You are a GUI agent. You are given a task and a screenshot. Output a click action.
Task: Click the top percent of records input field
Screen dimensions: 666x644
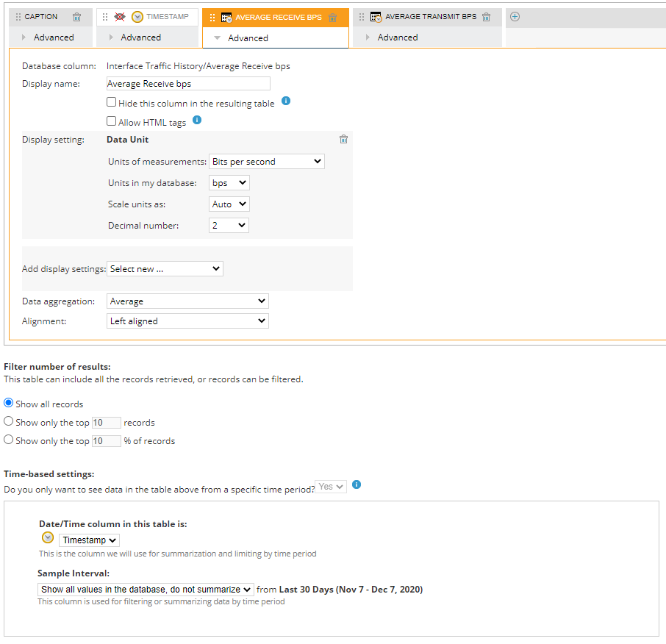(x=106, y=441)
